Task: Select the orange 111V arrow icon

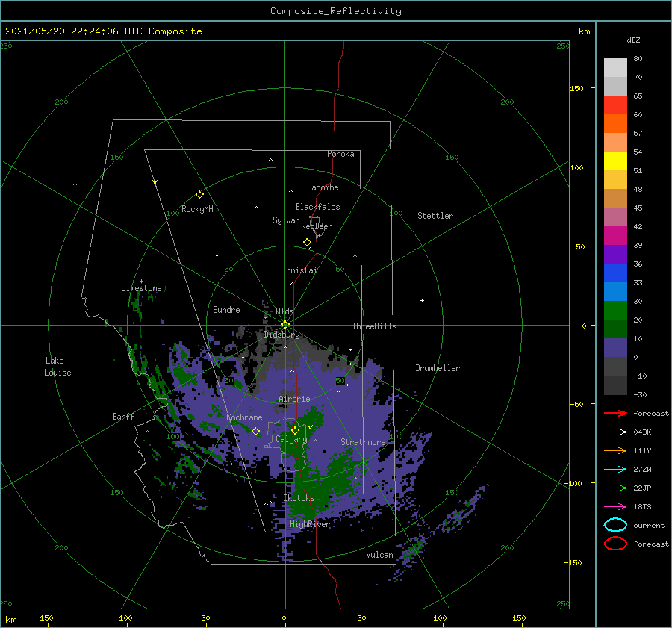Action: (x=615, y=450)
